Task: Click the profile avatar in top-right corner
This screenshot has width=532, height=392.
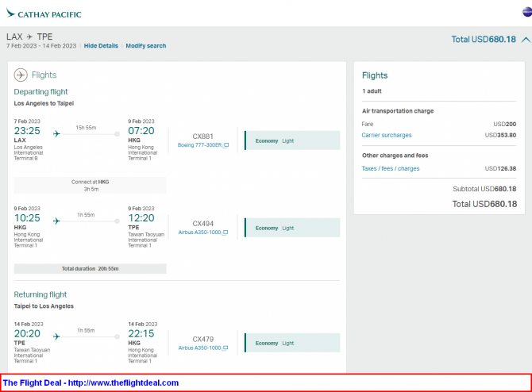Action: [x=527, y=12]
